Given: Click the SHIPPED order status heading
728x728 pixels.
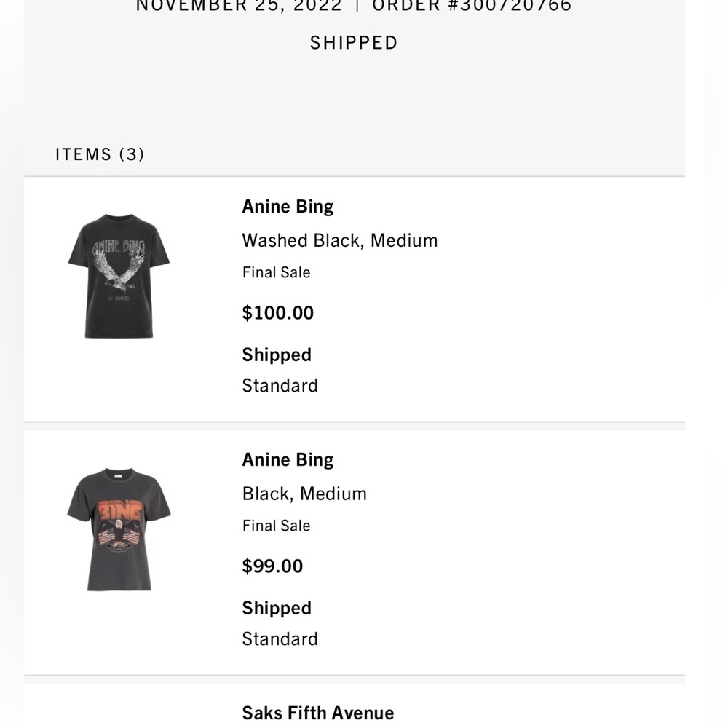Looking at the screenshot, I should pyautogui.click(x=354, y=43).
